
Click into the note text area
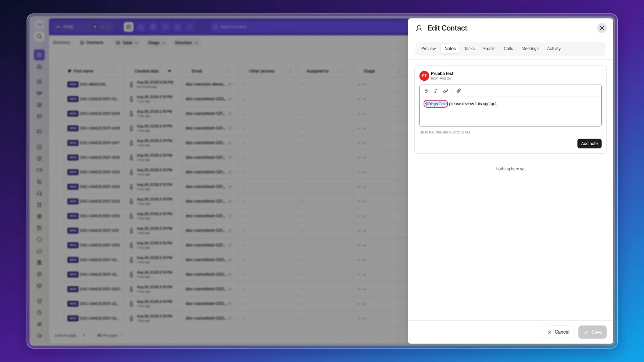coord(510,112)
